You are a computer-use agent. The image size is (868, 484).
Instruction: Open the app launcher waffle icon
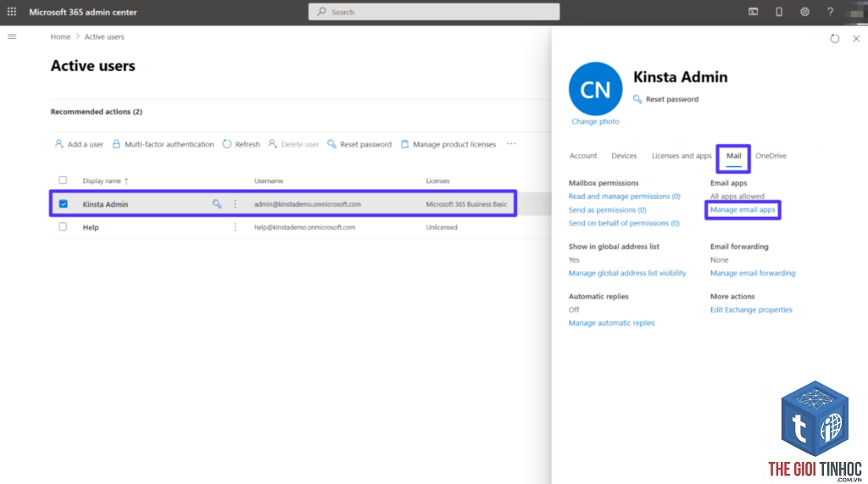(x=12, y=12)
